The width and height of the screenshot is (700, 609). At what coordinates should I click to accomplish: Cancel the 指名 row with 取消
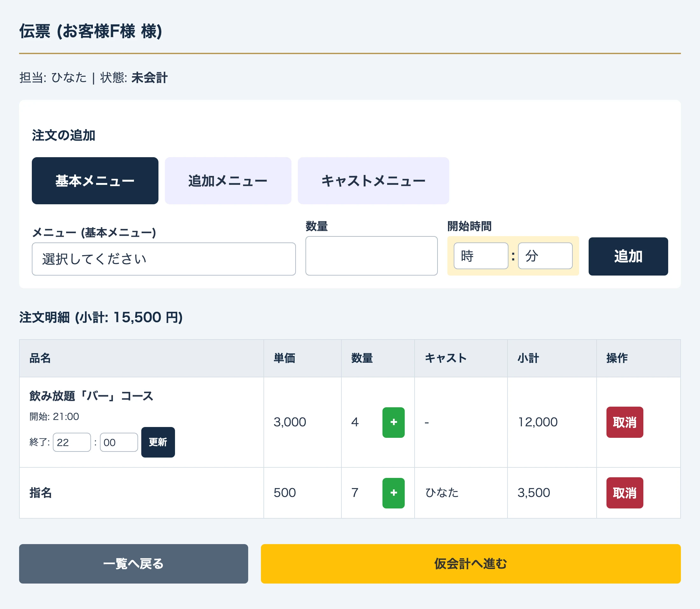click(x=625, y=493)
